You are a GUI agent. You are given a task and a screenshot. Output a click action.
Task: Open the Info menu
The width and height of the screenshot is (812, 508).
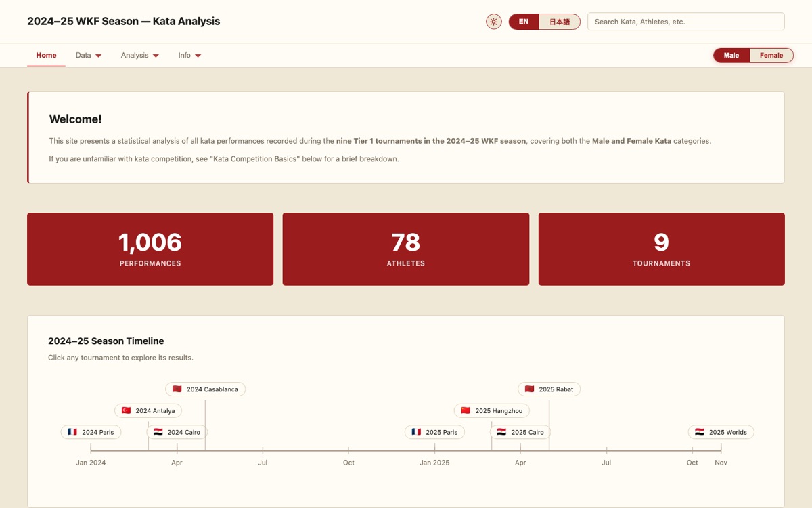(x=190, y=56)
